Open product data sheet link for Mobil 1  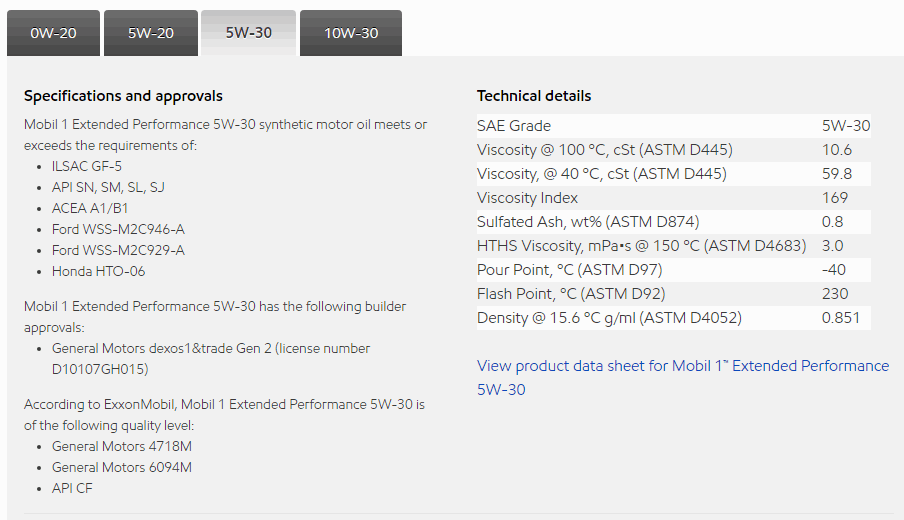(682, 377)
